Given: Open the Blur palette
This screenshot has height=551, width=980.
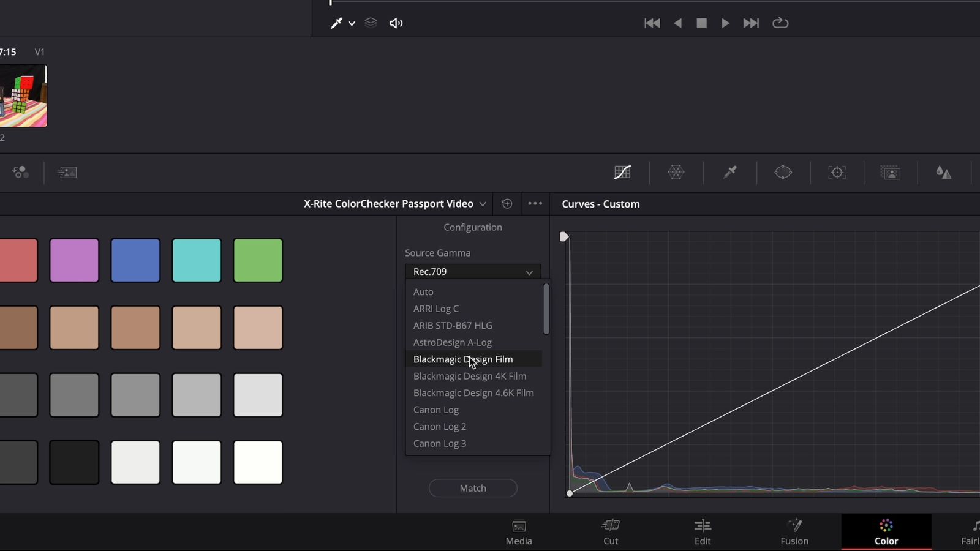Looking at the screenshot, I should 943,173.
